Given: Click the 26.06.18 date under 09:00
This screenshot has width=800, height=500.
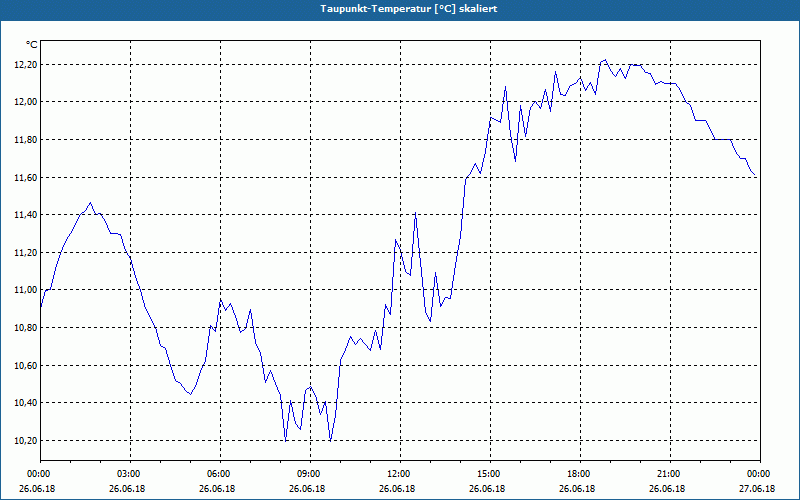Looking at the screenshot, I should point(307,489).
